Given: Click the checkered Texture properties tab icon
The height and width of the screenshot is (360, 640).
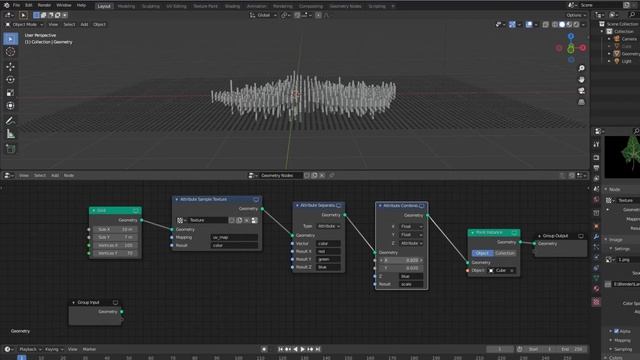Looking at the screenshot, I should [596, 302].
